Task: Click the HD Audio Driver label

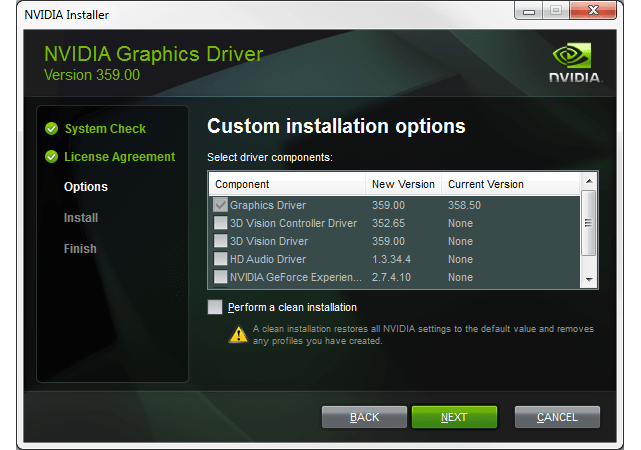Action: click(268, 259)
